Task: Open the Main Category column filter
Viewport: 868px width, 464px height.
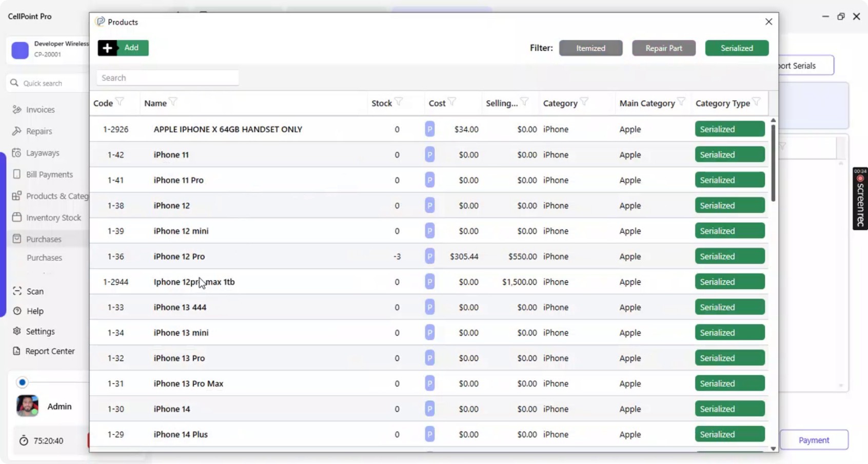Action: [681, 102]
